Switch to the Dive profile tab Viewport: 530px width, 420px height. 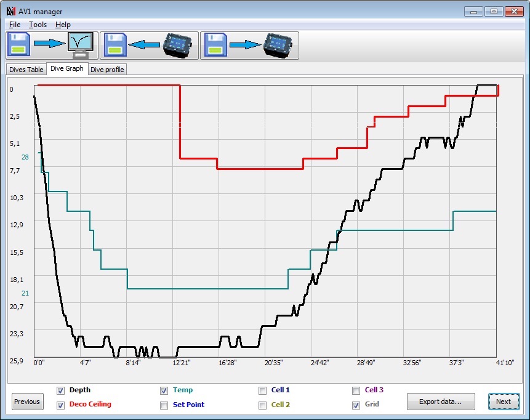[x=107, y=70]
